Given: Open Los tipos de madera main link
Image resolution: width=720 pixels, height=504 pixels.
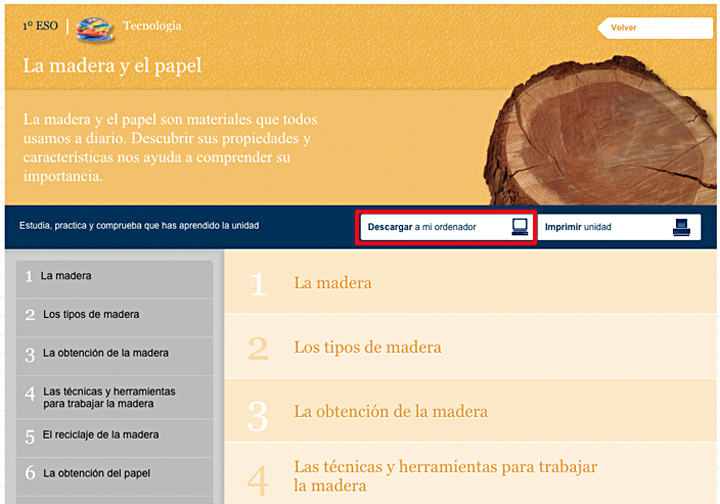Looking at the screenshot, I should [x=367, y=347].
